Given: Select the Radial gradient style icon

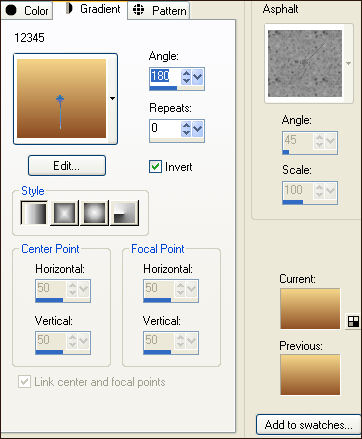Looking at the screenshot, I should (x=124, y=213).
